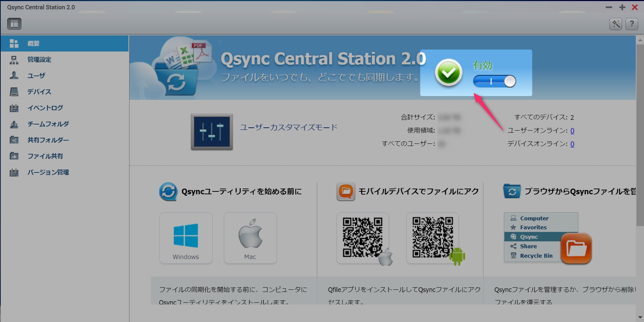Download the Mac Qsync utility

(250, 238)
